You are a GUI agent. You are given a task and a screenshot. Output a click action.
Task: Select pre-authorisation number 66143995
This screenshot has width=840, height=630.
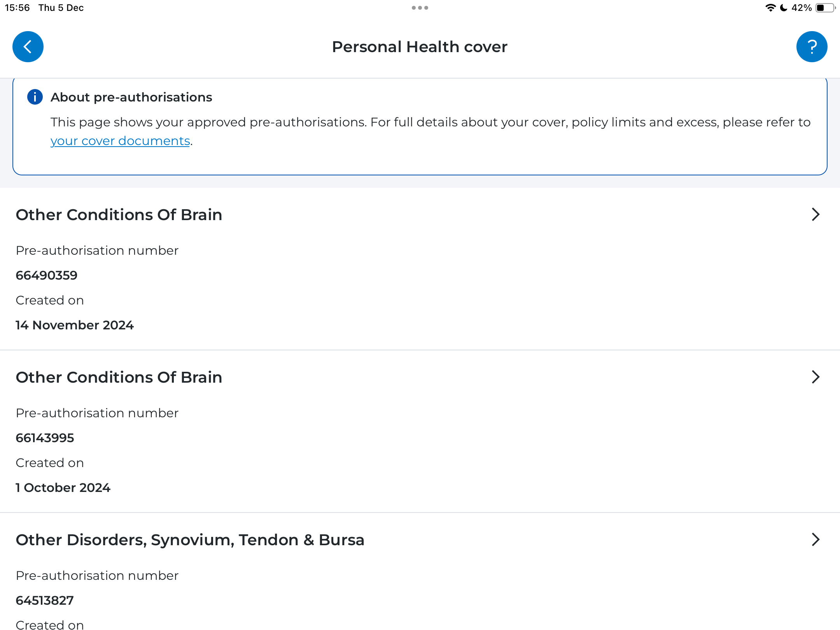[45, 438]
